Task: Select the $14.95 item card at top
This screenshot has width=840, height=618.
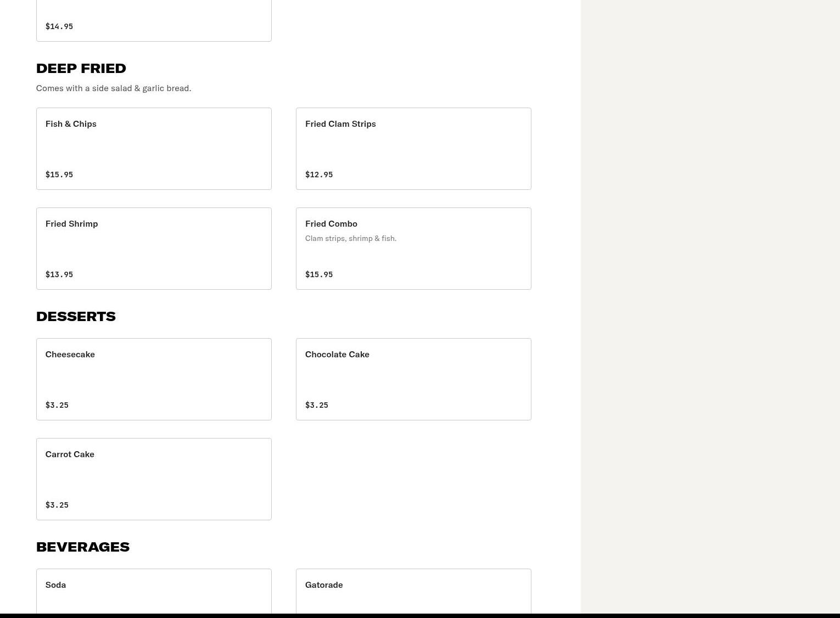Action: click(x=154, y=20)
